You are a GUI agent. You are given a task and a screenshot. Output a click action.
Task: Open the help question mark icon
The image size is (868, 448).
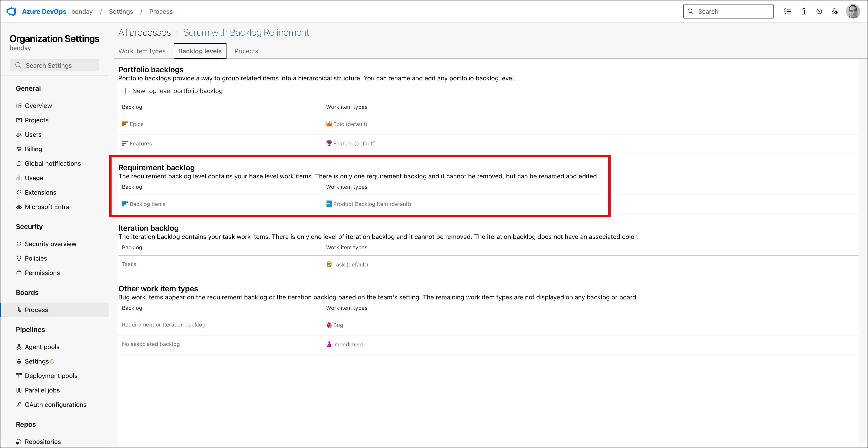point(819,12)
